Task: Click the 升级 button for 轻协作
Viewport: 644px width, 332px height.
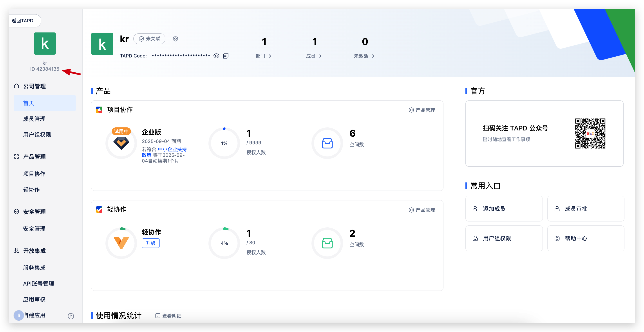Action: 150,243
